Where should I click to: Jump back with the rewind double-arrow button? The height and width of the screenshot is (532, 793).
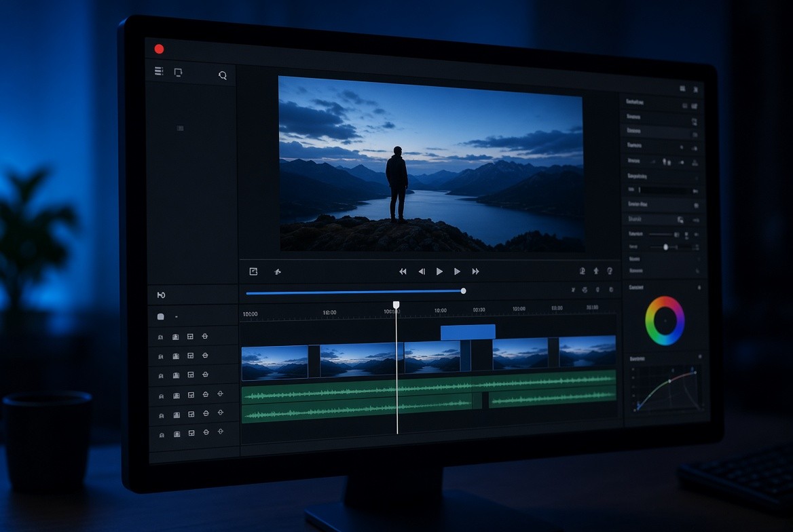[x=403, y=271]
